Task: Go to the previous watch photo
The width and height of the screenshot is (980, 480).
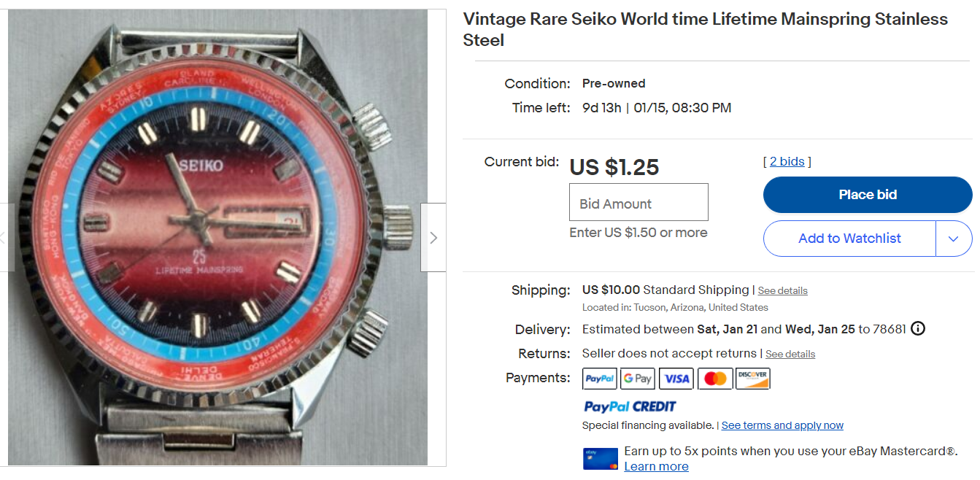Action: pos(4,238)
